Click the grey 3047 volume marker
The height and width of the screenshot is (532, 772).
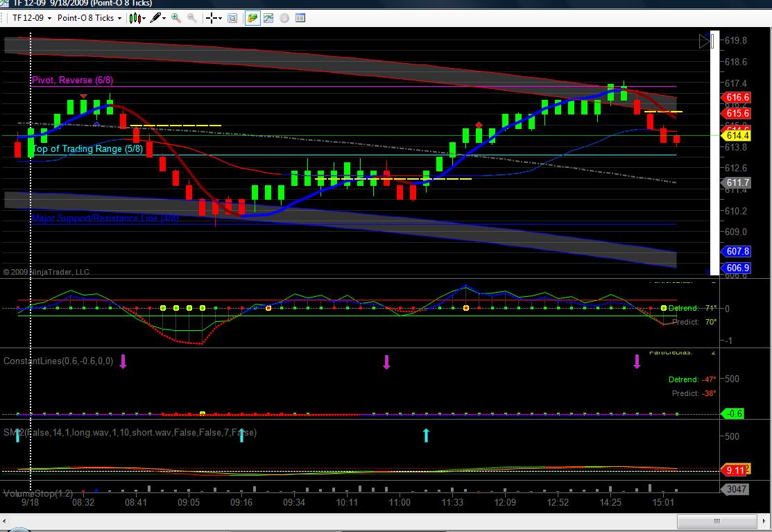point(735,489)
